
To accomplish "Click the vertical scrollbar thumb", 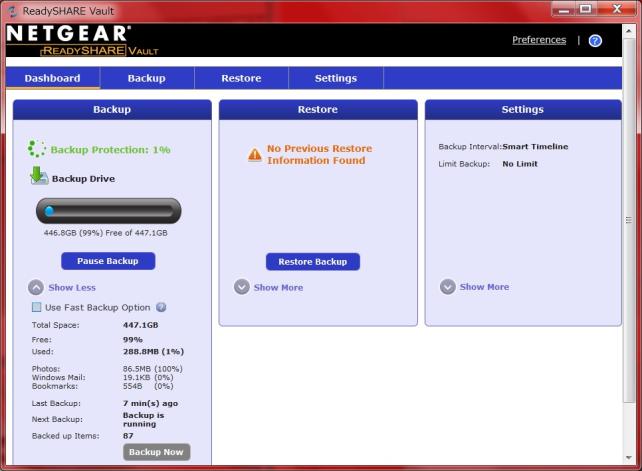I will point(628,220).
